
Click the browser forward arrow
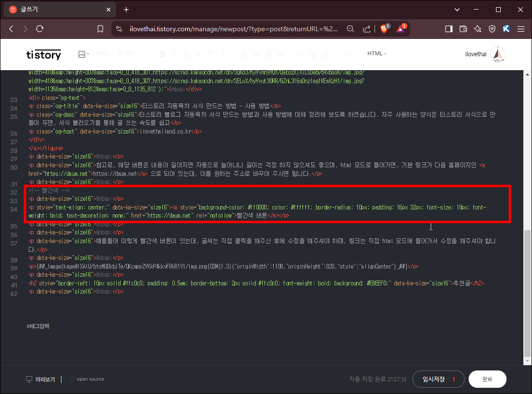(25, 29)
